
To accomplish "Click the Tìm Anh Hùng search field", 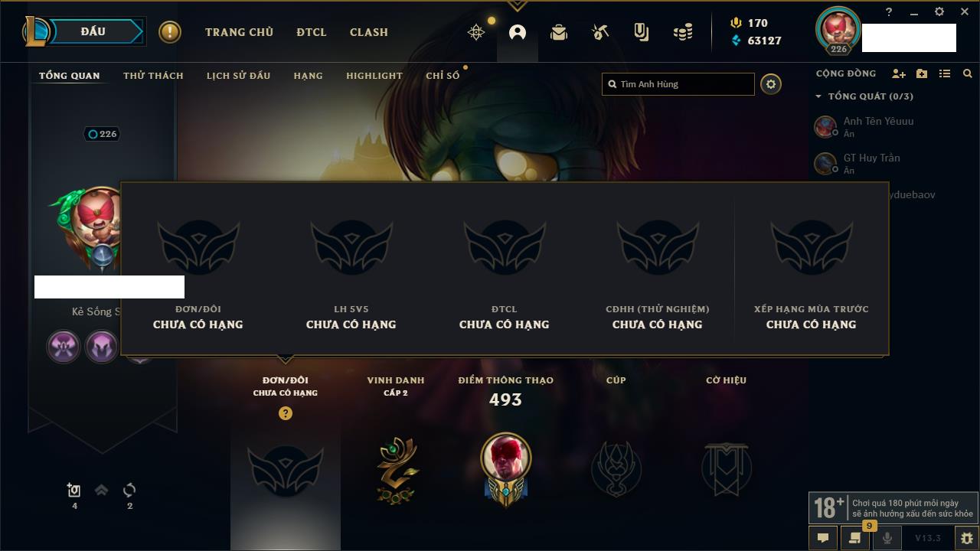I will click(x=678, y=84).
